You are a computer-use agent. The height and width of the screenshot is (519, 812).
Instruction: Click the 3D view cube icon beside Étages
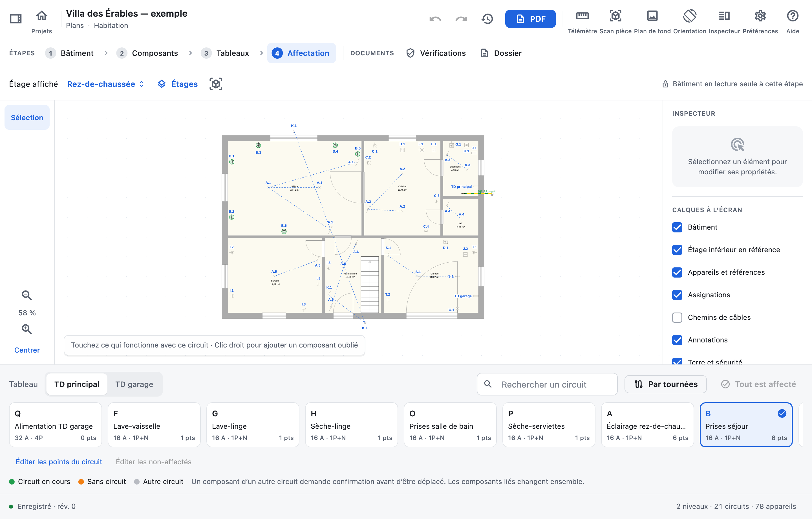pos(216,84)
